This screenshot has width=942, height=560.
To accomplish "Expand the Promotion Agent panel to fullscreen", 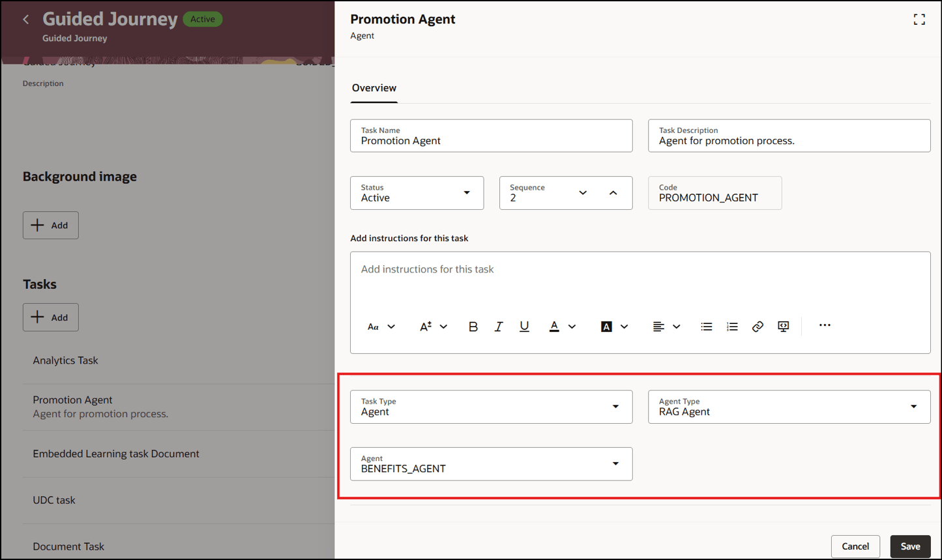I will (x=919, y=19).
